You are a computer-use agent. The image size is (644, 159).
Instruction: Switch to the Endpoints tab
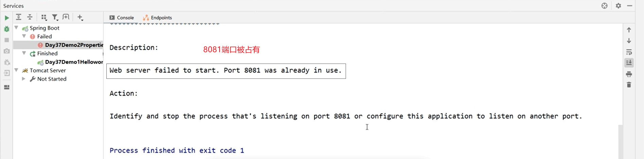157,18
